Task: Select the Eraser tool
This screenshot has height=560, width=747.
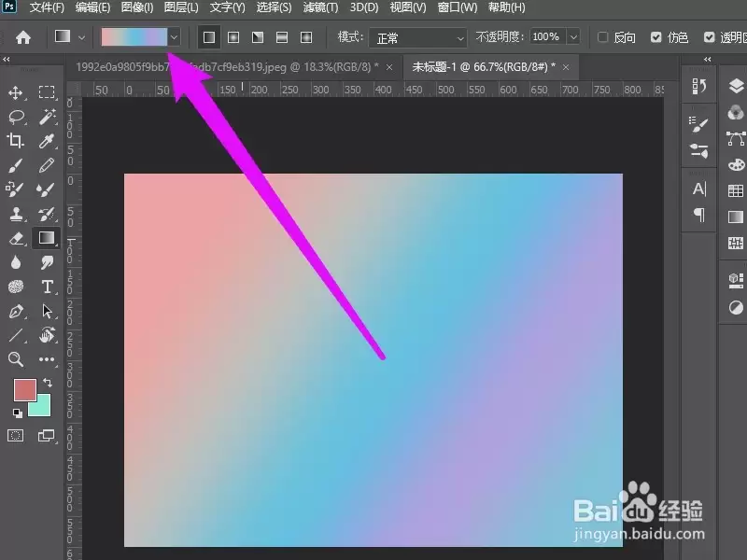Action: coord(16,238)
